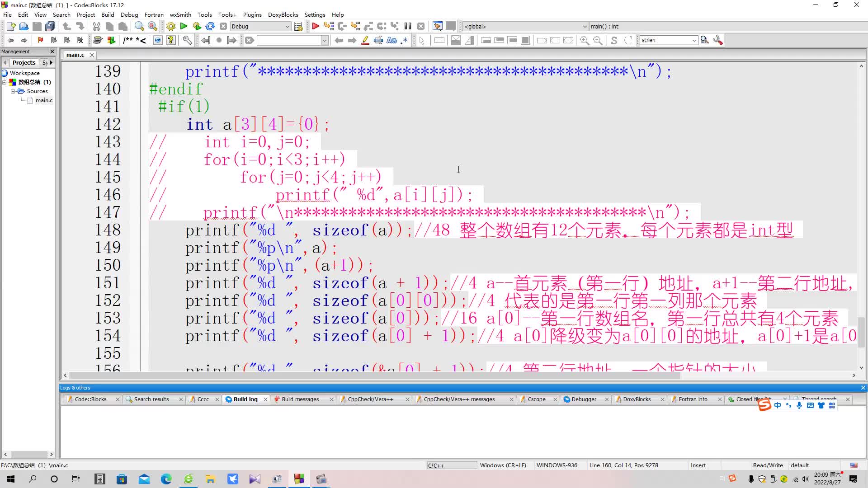This screenshot has height=488, width=868.
Task: Open DoxyBlocks help question mark icon
Action: click(x=171, y=40)
